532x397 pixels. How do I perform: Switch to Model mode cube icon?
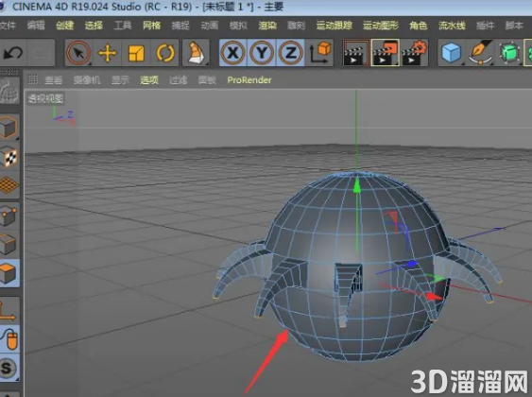coord(9,128)
